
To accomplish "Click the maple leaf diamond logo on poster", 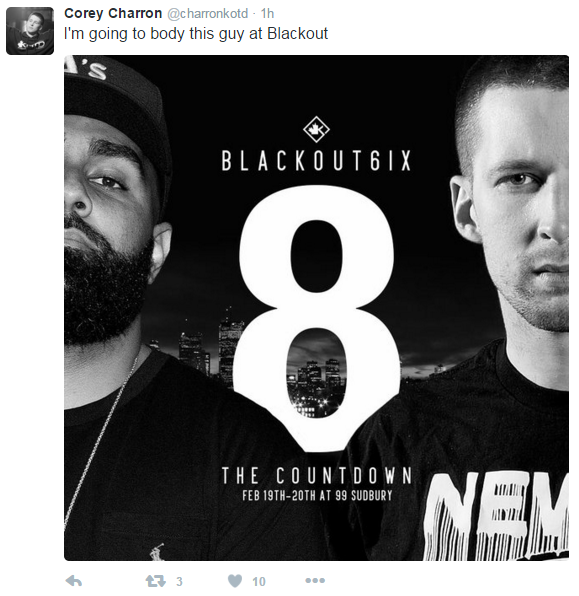I will 316,129.
